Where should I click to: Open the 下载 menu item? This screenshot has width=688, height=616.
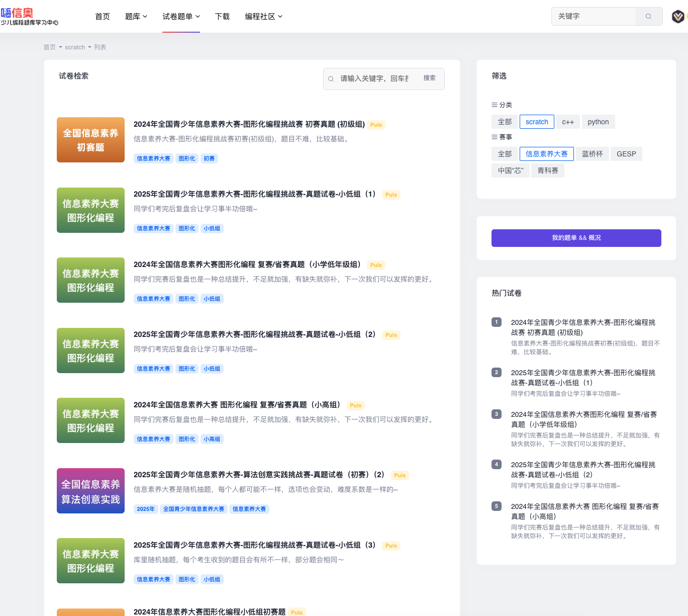click(x=222, y=17)
